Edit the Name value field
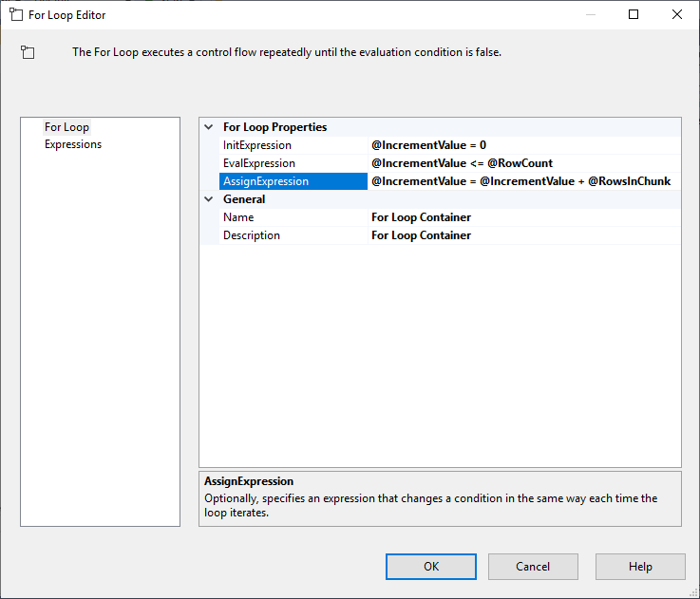This screenshot has width=700, height=599. (522, 217)
